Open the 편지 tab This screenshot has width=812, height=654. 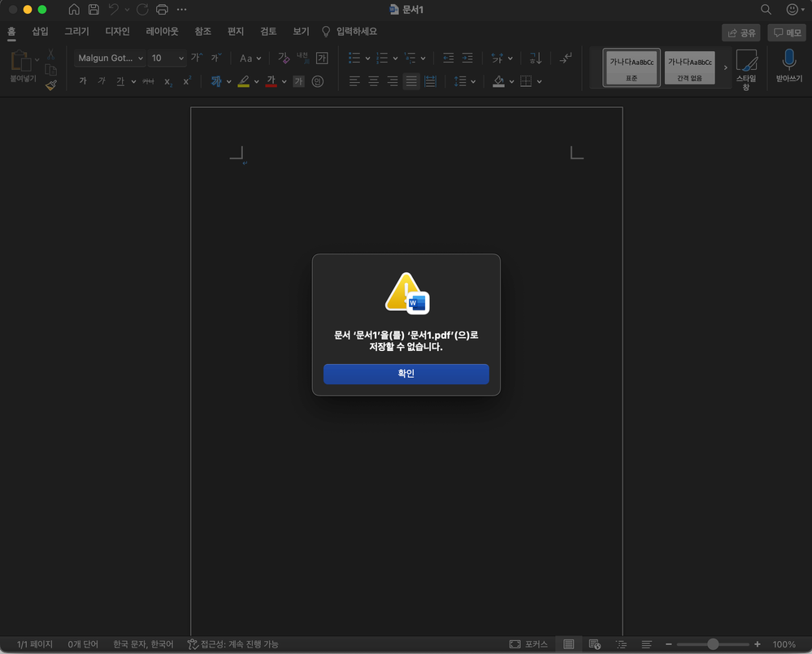pyautogui.click(x=236, y=32)
